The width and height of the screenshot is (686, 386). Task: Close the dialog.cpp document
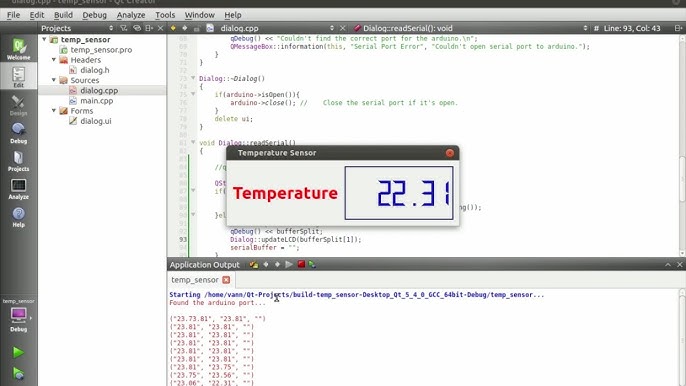click(x=343, y=28)
